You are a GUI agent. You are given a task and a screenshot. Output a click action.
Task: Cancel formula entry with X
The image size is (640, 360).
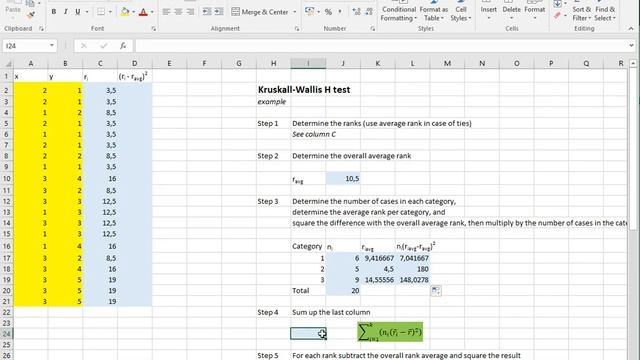(84, 46)
